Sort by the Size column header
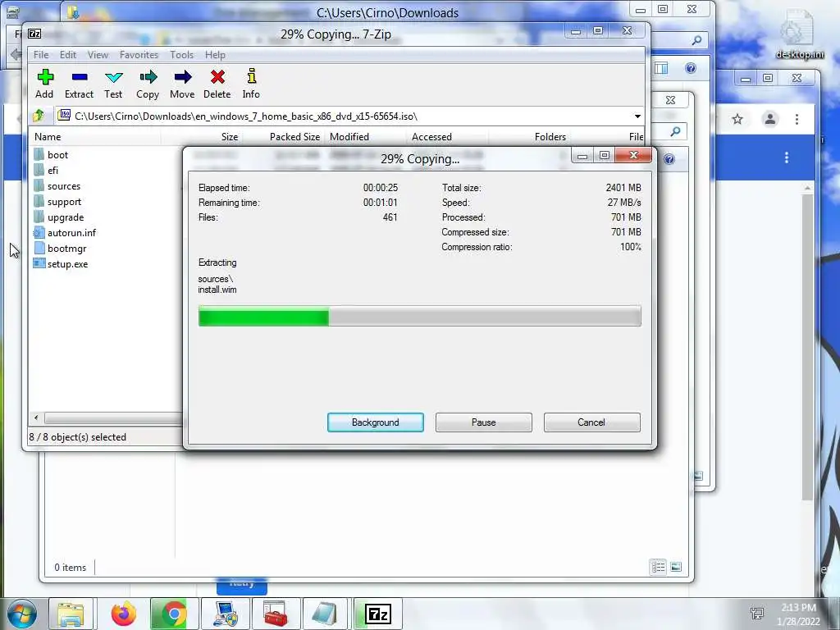The width and height of the screenshot is (840, 630). click(201, 137)
